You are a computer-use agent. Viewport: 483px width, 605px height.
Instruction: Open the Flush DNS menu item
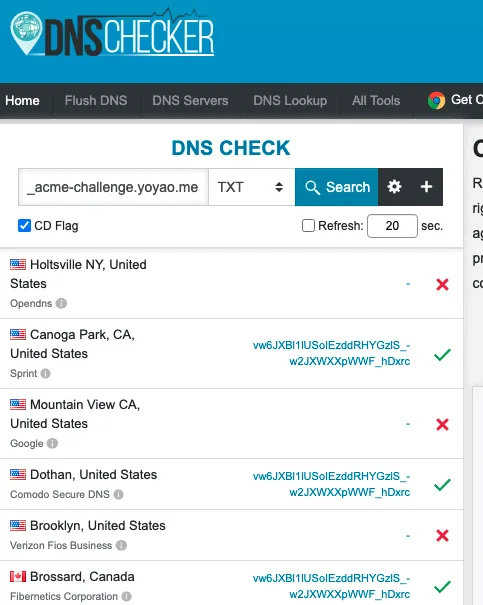[96, 100]
